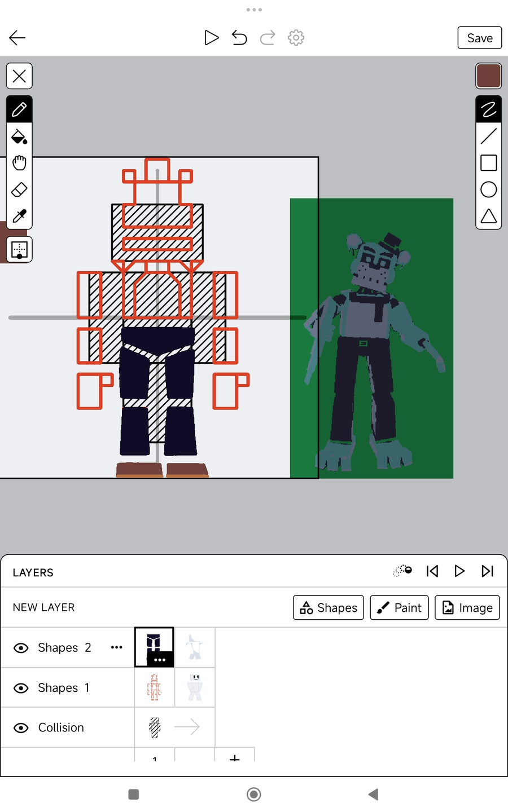Select Shapes 2 second frame thumbnail
The image size is (508, 812).
point(195,647)
